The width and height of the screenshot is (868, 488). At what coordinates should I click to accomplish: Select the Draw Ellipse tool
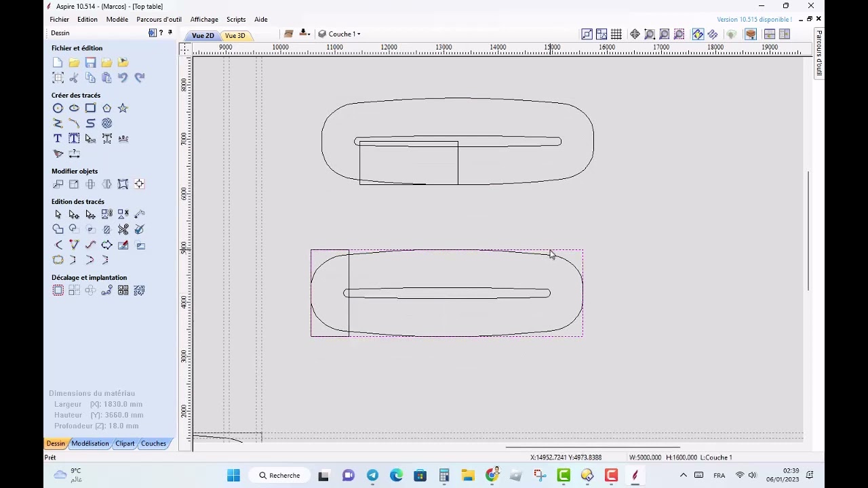74,108
